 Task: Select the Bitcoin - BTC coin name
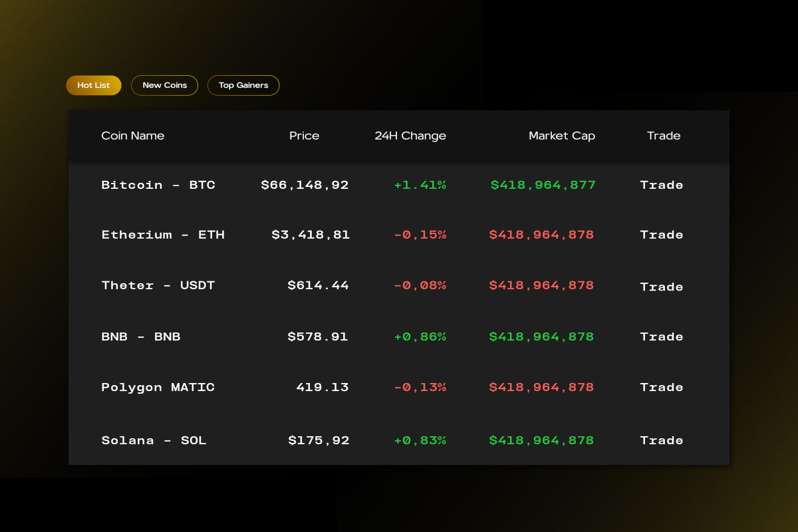pyautogui.click(x=158, y=185)
